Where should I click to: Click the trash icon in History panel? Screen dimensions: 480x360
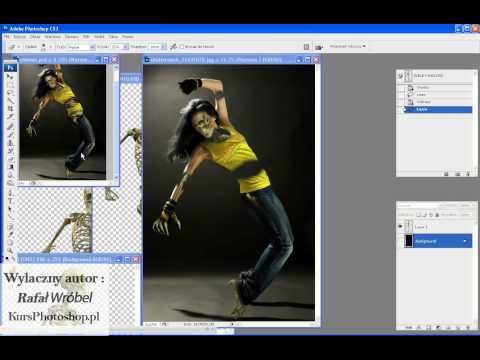click(468, 174)
